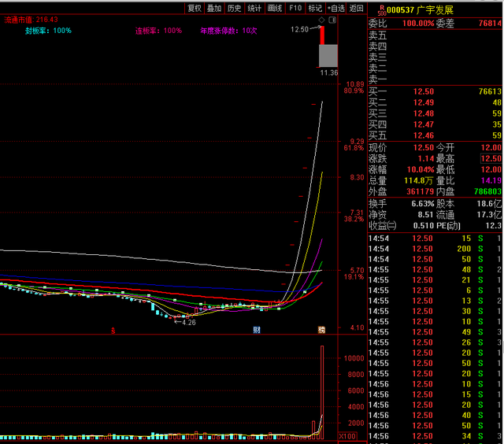The image size is (504, 444).
Task: Select the 买四 bid row at 12.47
Action: coord(435,124)
